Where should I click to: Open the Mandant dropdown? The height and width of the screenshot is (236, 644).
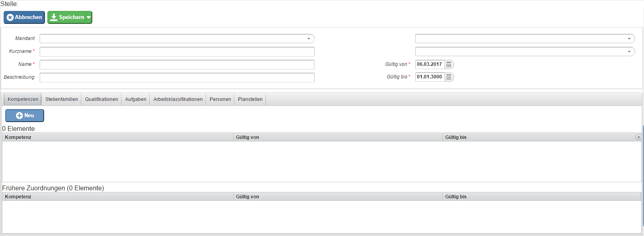(308, 39)
